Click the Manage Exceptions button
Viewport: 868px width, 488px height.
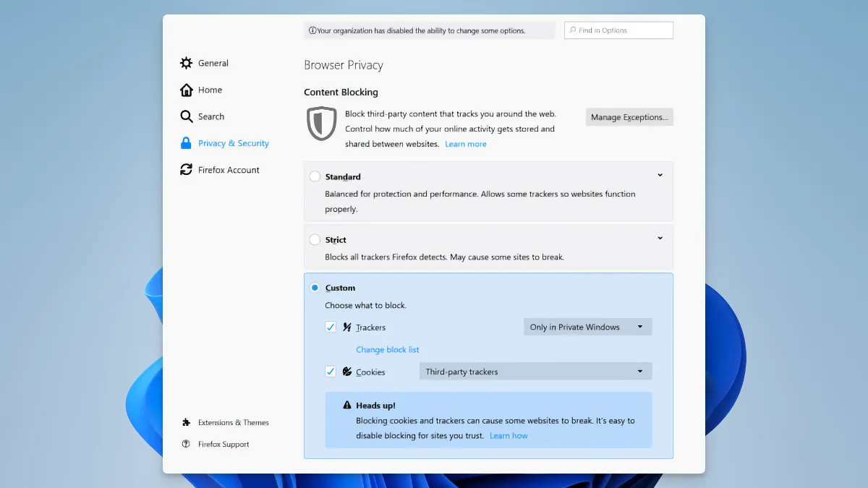click(x=629, y=117)
